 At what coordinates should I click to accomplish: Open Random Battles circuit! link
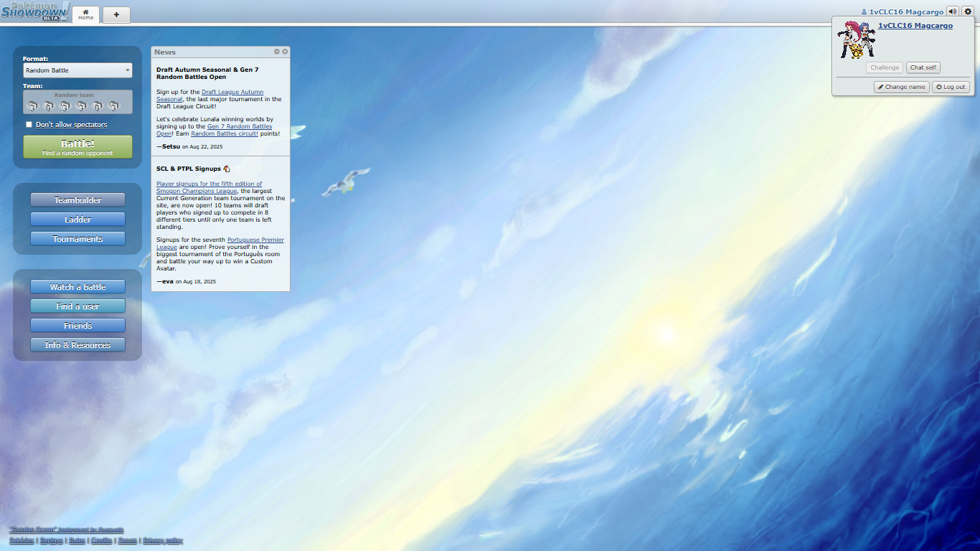click(x=225, y=133)
